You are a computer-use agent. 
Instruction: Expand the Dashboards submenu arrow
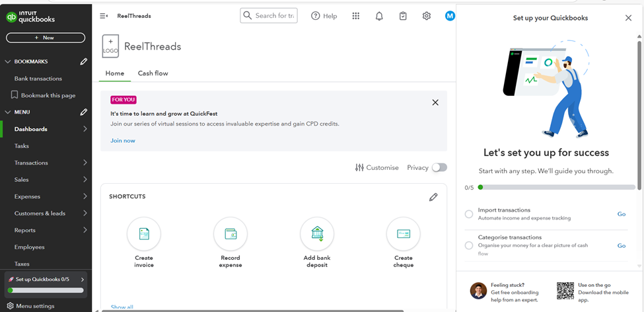[85, 129]
